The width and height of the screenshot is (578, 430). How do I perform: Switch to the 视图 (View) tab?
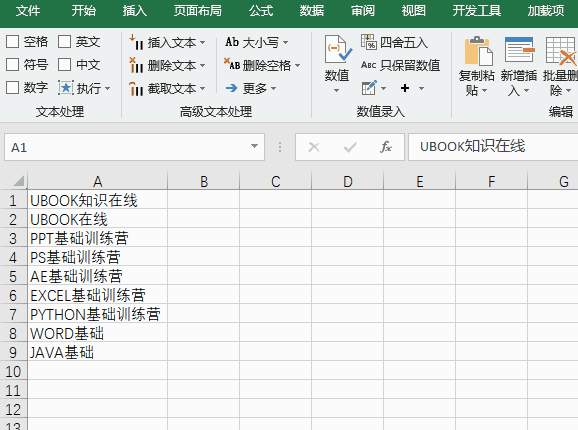[414, 11]
